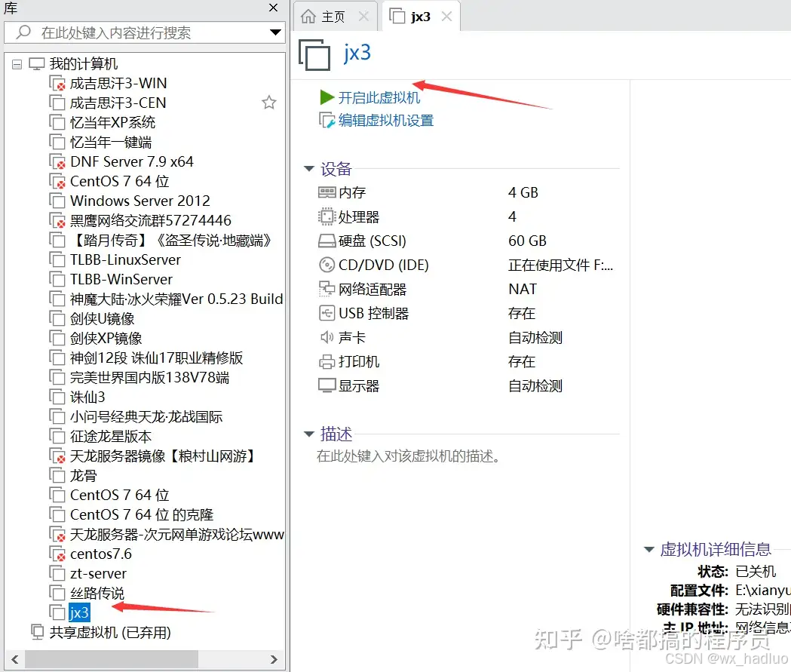The height and width of the screenshot is (672, 791).
Task: Select the jx3 tab
Action: click(420, 17)
